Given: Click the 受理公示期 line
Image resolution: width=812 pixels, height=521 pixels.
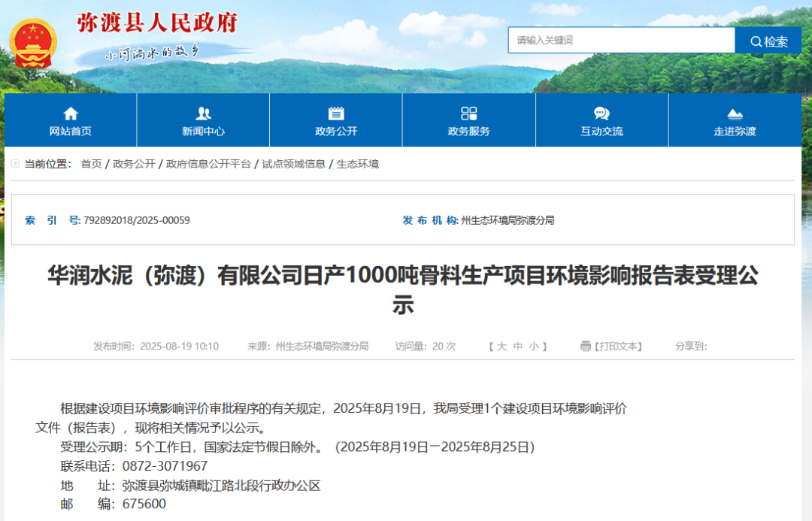Looking at the screenshot, I should [298, 447].
